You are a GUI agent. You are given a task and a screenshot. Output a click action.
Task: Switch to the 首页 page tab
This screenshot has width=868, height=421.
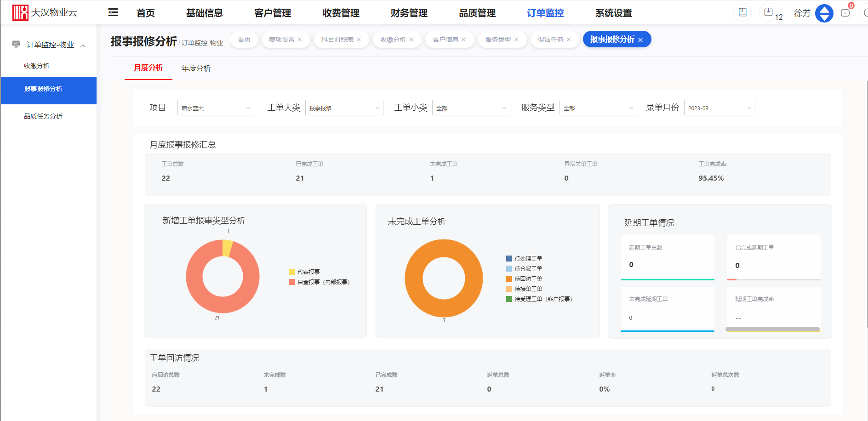[x=244, y=40]
